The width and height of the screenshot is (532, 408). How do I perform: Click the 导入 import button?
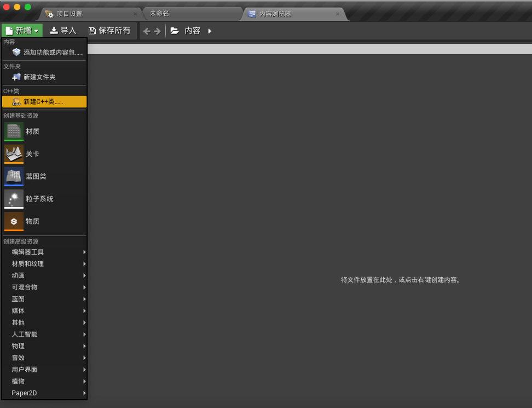[63, 31]
